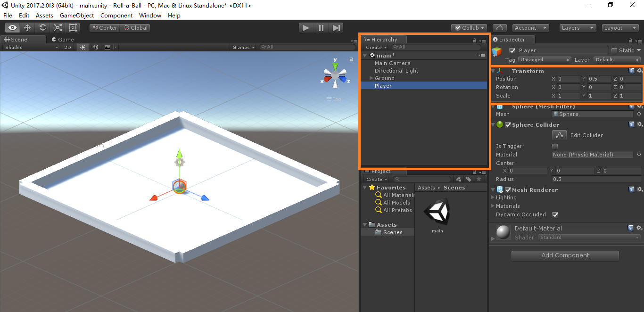This screenshot has width=644, height=312.
Task: Click the Radius input field
Action: point(596,179)
